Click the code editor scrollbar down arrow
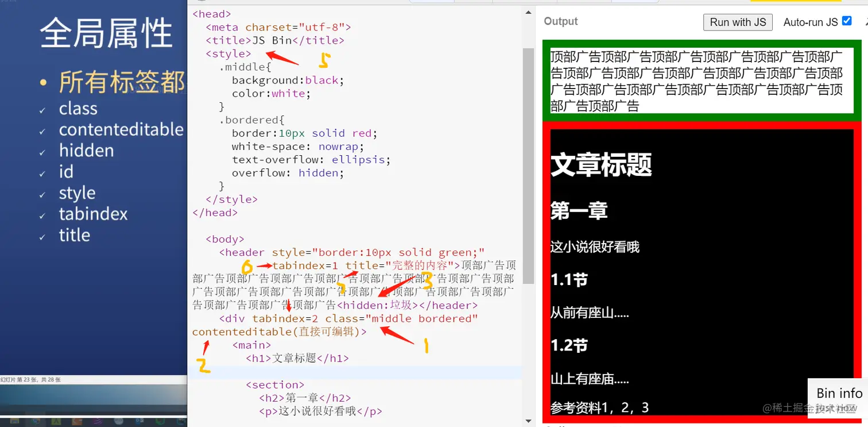Screen dimensions: 868x427 pyautogui.click(x=528, y=420)
